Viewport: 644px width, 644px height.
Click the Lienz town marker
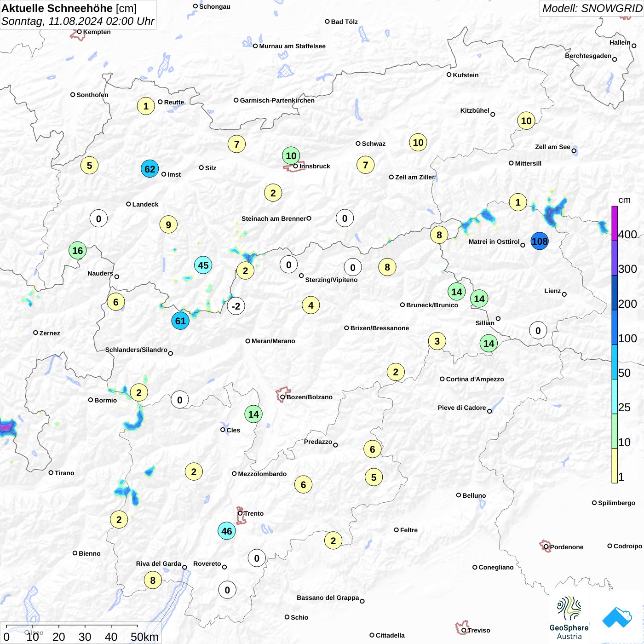tap(564, 294)
